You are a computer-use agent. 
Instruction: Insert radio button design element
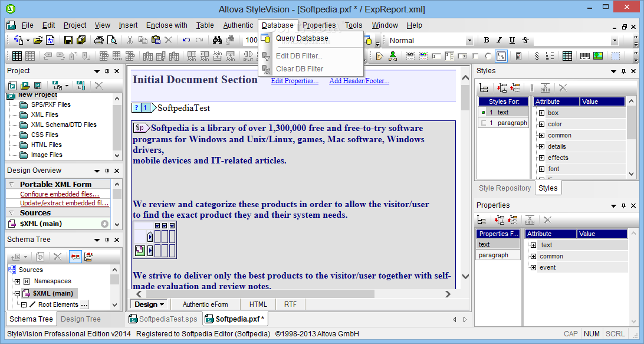coord(488,56)
